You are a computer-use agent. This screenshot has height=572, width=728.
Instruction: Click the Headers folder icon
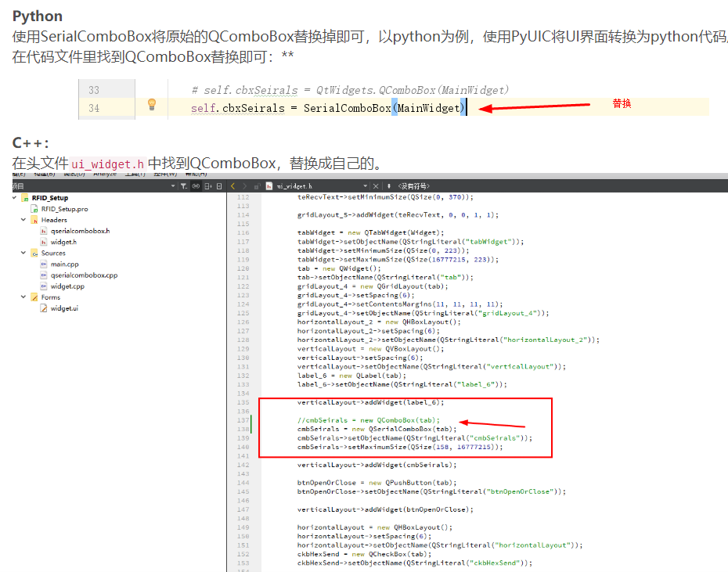click(x=34, y=220)
